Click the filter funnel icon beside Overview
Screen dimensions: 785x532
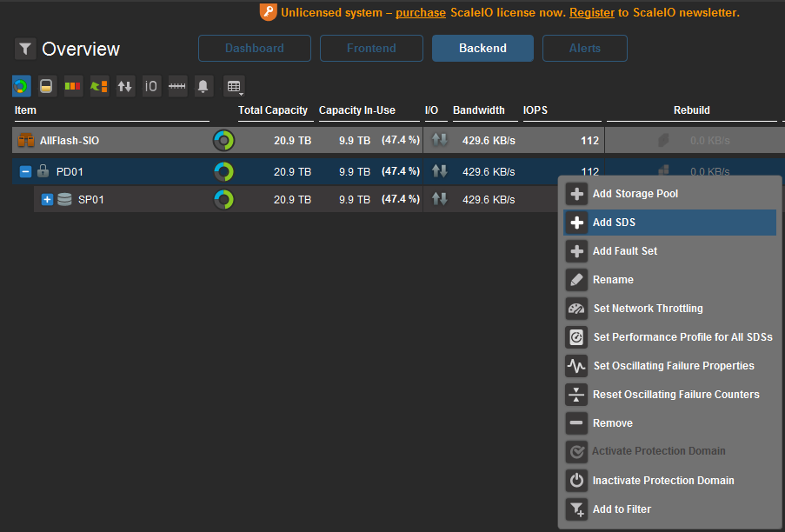tap(25, 49)
